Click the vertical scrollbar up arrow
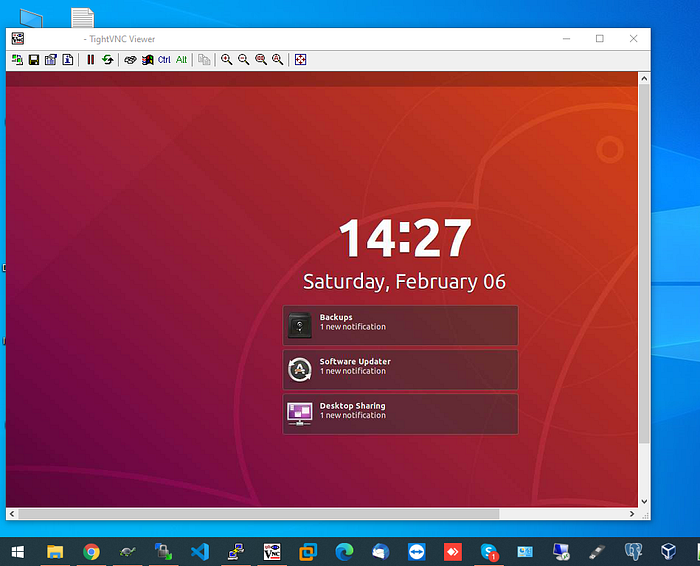Viewport: 700px width, 566px height. tap(644, 79)
